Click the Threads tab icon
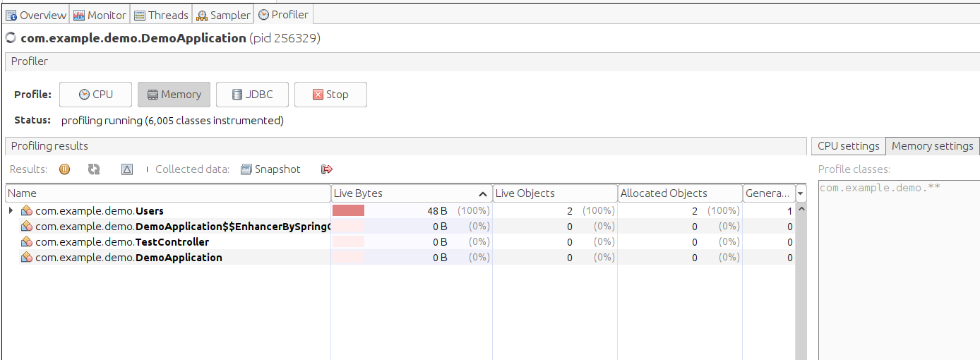This screenshot has width=980, height=360. pyautogui.click(x=140, y=15)
